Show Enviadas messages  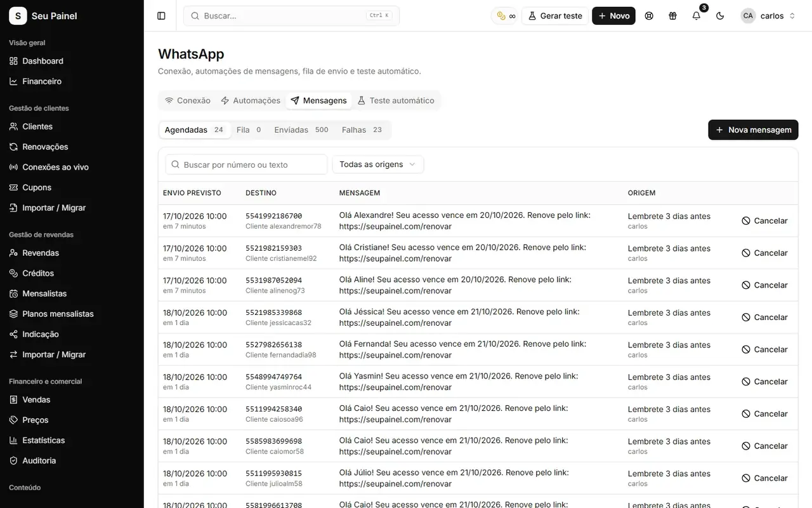coord(301,130)
